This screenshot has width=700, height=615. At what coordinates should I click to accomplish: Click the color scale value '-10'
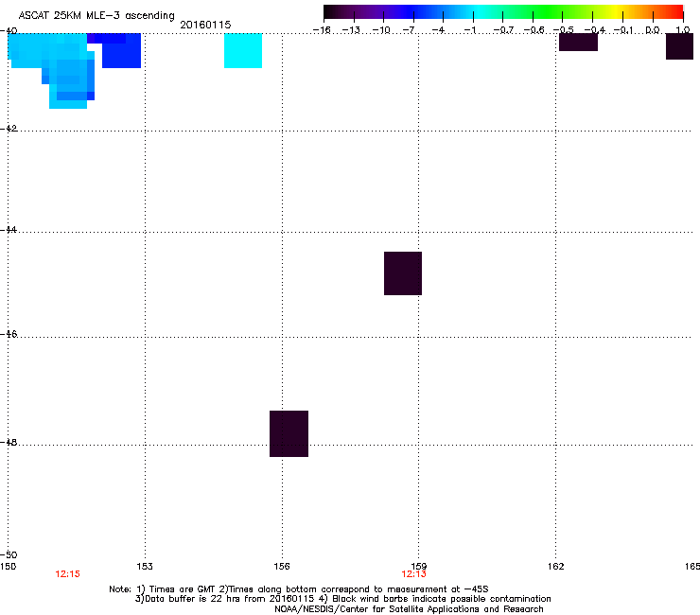(381, 30)
